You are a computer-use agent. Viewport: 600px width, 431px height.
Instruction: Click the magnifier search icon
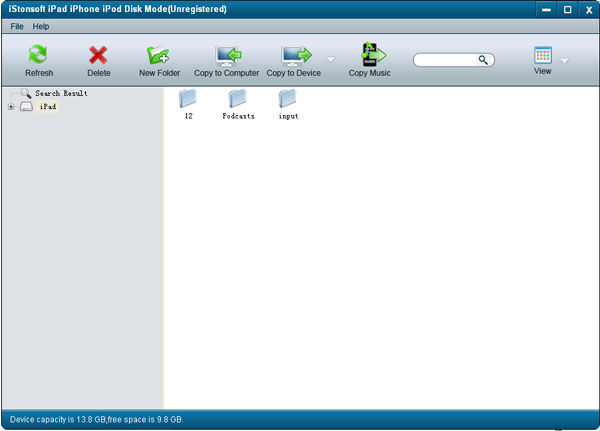[x=483, y=60]
